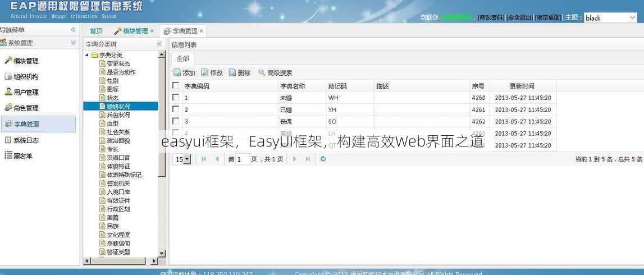Screen dimensions: 644x275
Task: Sort by the 字典名称 column header
Action: (x=302, y=86)
